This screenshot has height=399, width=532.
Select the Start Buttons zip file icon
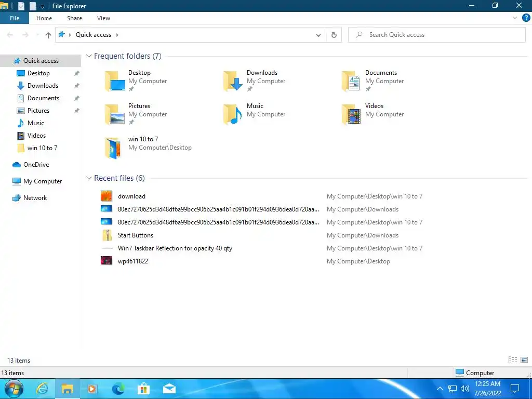tap(107, 235)
